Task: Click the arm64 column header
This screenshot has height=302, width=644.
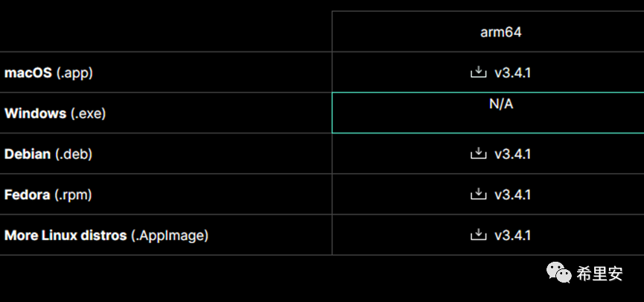Action: click(500, 33)
